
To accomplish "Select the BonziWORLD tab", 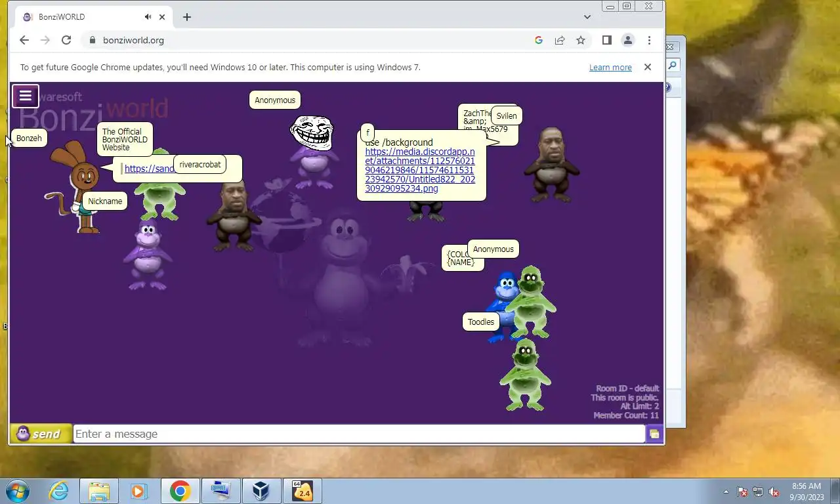I will tap(92, 17).
